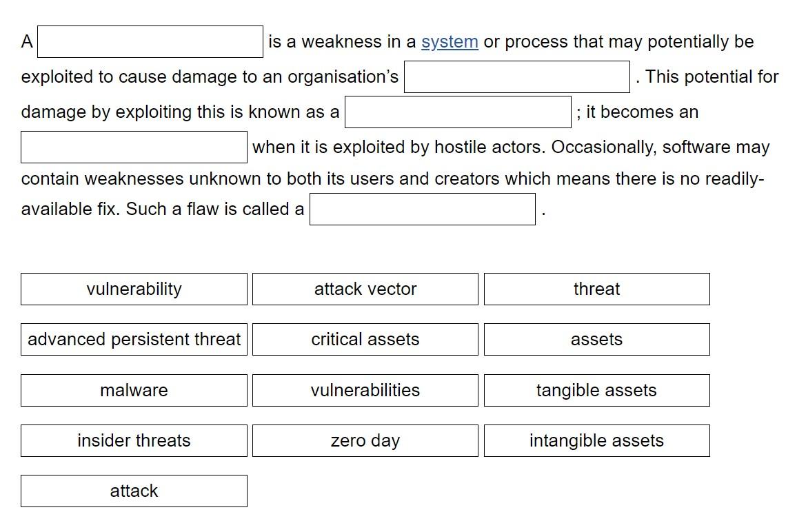Select the tangible assets answer tile
The height and width of the screenshot is (532, 797).
(x=596, y=390)
